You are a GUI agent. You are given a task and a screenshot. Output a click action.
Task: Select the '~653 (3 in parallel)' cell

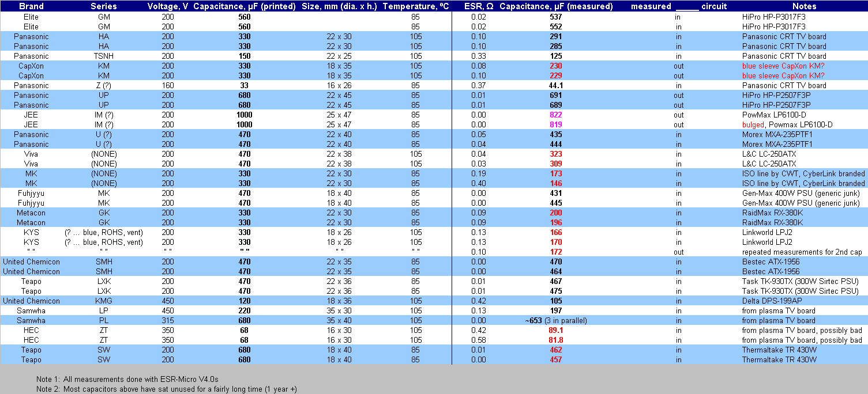[556, 320]
